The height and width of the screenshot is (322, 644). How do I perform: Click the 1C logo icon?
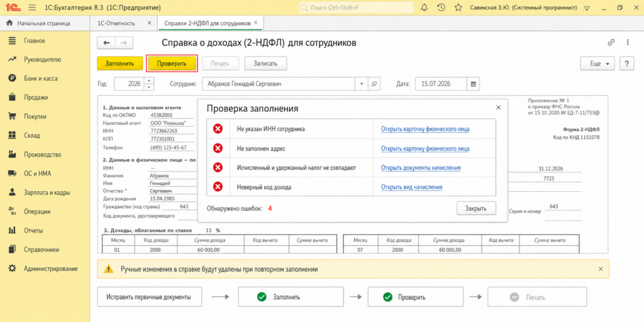coord(13,8)
